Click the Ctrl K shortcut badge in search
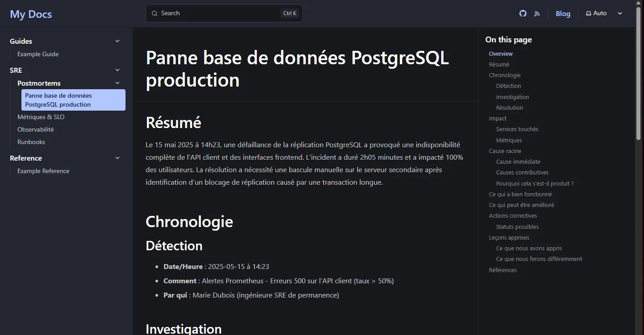 click(289, 13)
